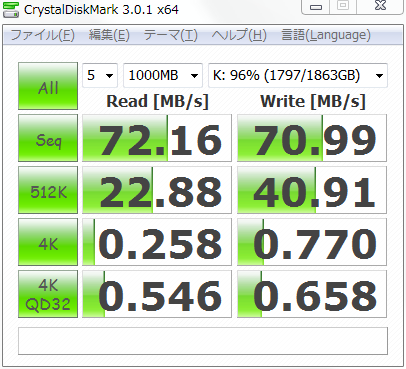Select the 4K write value 0.770

coord(312,242)
